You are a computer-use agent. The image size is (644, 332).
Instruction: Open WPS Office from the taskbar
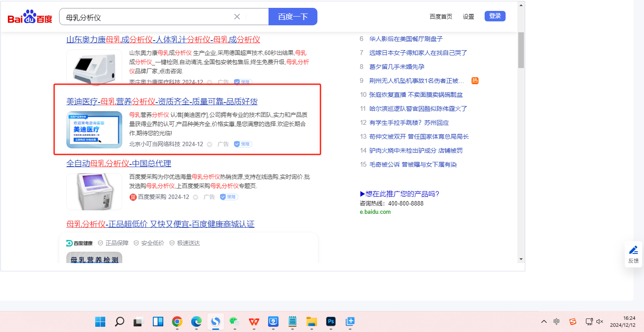pos(254,322)
